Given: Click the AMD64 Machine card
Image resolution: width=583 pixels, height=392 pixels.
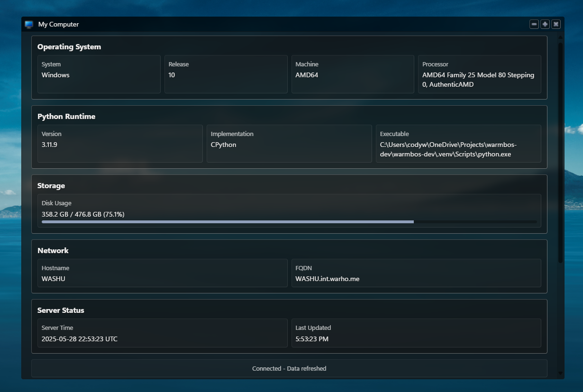Looking at the screenshot, I should 353,74.
